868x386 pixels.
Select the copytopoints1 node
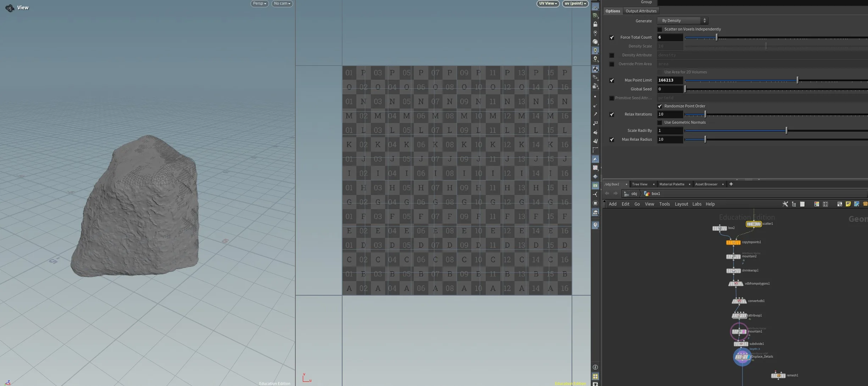(733, 242)
